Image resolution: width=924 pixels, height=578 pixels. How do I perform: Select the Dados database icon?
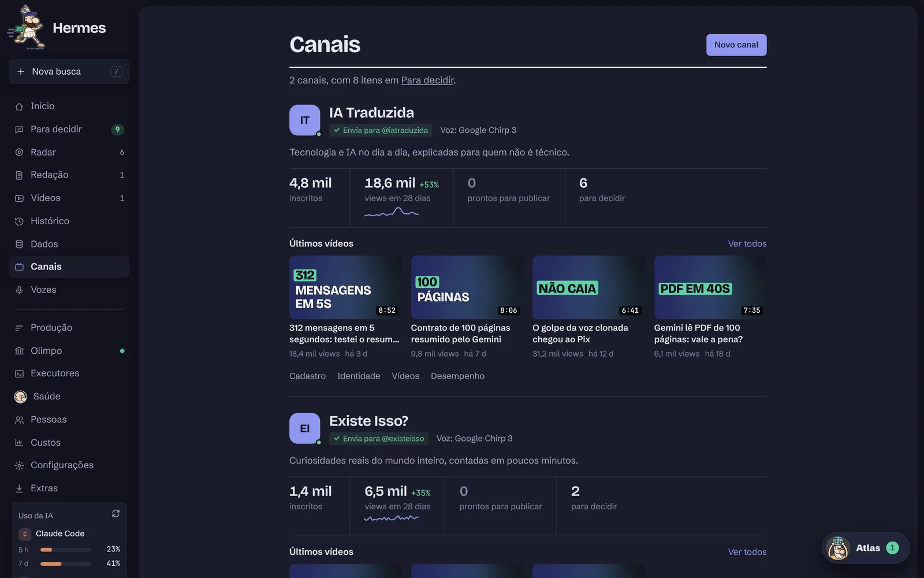[19, 244]
